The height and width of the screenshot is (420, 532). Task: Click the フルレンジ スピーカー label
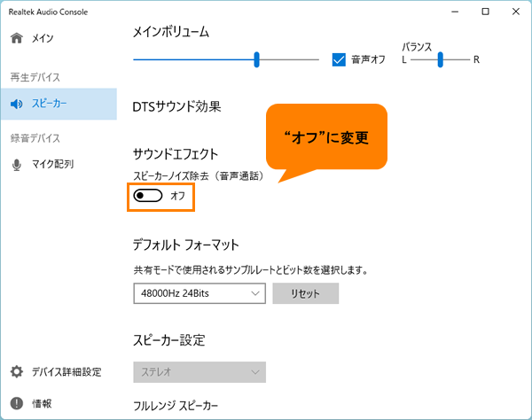(x=176, y=406)
